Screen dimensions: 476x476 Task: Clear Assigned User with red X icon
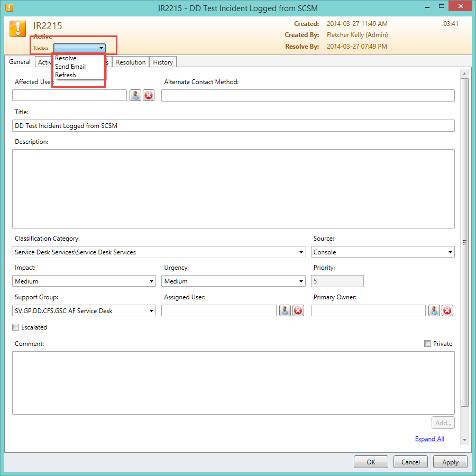[x=298, y=310]
